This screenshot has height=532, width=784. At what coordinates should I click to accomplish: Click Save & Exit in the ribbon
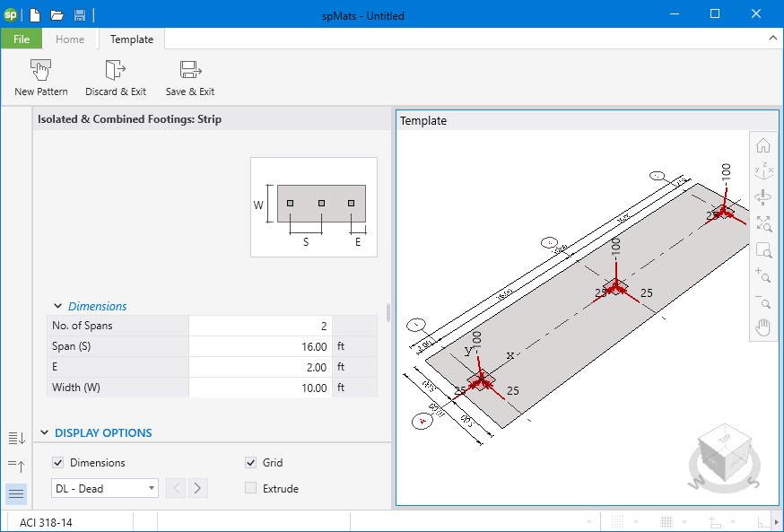pos(189,71)
